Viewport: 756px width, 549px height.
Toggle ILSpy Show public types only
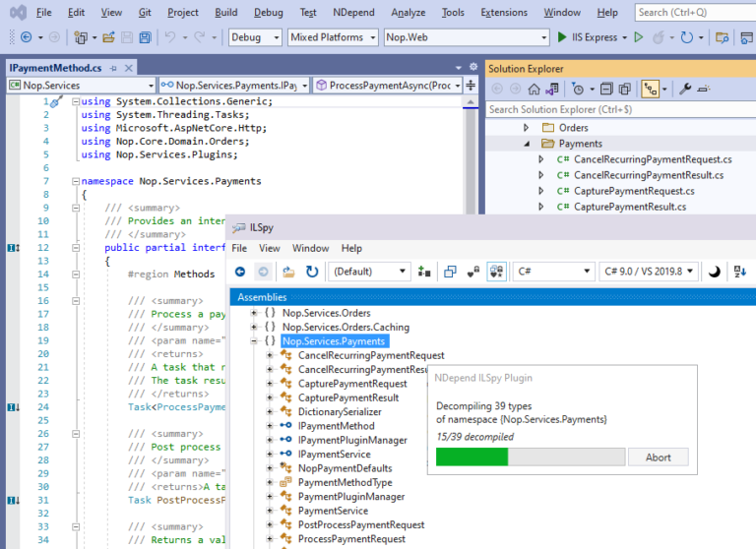(450, 272)
